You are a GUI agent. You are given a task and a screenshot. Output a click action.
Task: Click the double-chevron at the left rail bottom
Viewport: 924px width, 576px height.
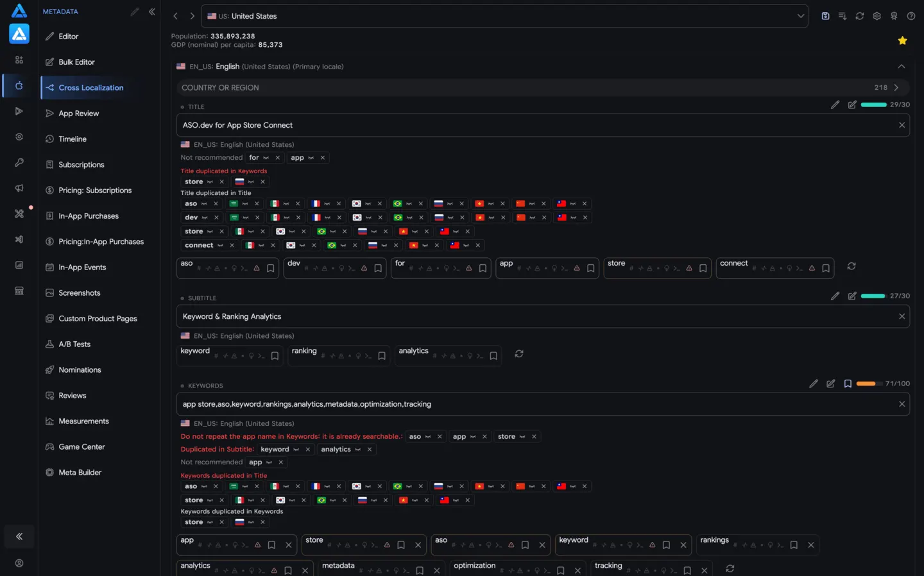click(19, 536)
